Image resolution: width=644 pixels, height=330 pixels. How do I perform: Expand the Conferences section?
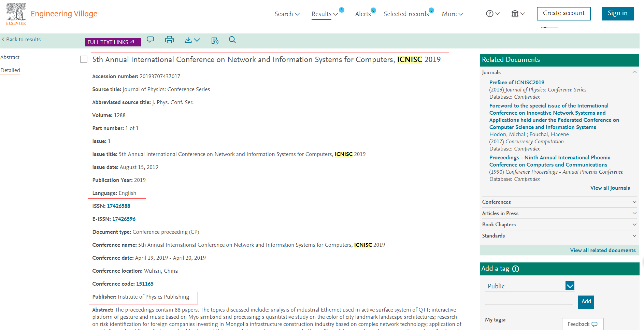click(x=634, y=202)
